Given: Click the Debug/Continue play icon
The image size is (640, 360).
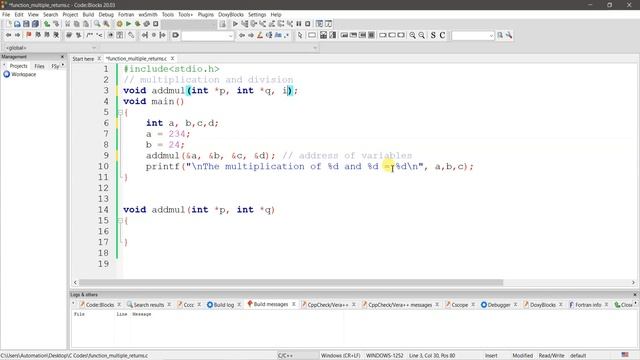Looking at the screenshot, I should click(x=235, y=24).
